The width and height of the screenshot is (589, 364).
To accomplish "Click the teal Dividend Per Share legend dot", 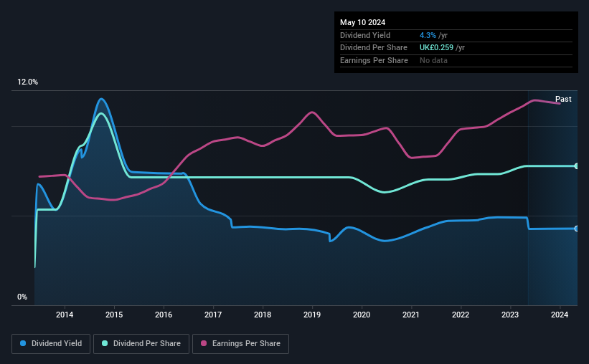I will coord(105,344).
